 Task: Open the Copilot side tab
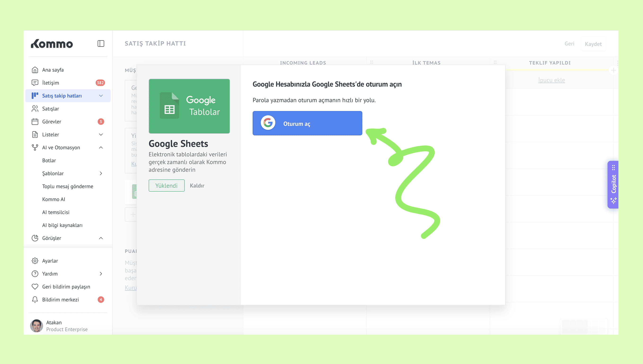pos(613,184)
